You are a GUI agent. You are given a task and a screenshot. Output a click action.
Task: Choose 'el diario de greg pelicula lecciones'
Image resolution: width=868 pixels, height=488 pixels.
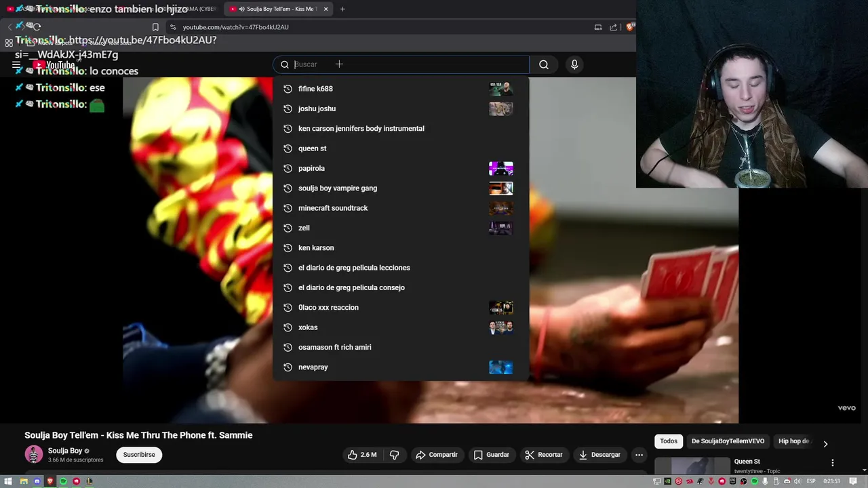tap(401, 268)
